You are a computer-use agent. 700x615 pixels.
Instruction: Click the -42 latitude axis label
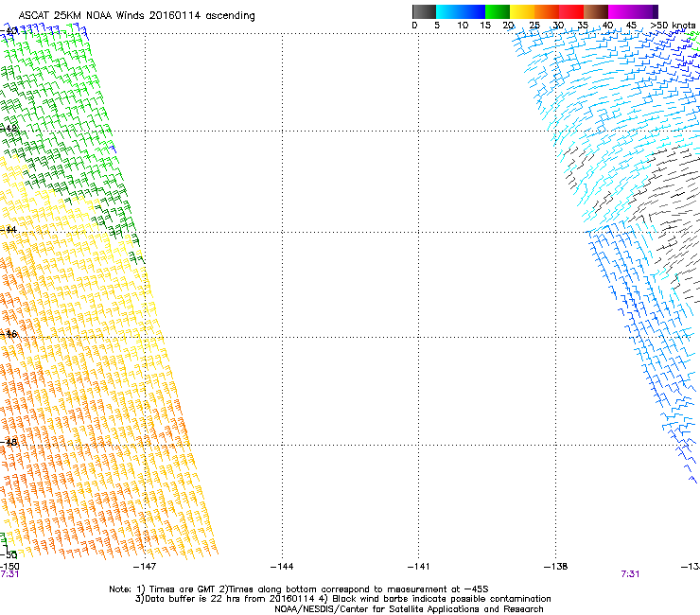tap(9, 129)
